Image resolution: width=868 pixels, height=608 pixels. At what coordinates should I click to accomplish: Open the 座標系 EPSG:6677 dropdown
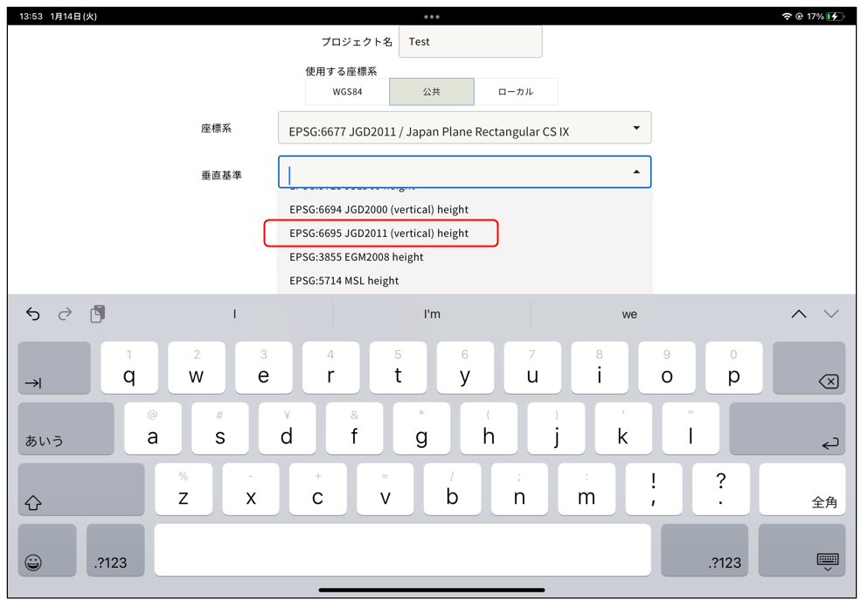(464, 129)
